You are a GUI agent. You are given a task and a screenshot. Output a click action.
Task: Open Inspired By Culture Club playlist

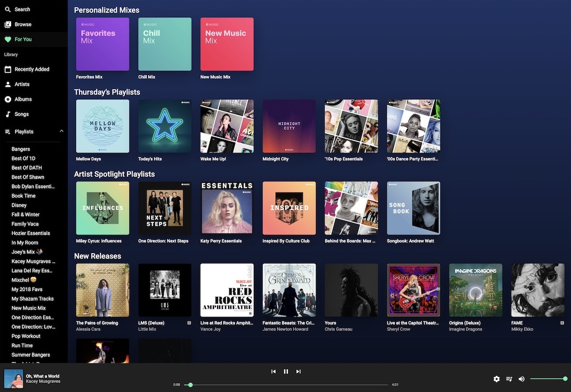(289, 208)
